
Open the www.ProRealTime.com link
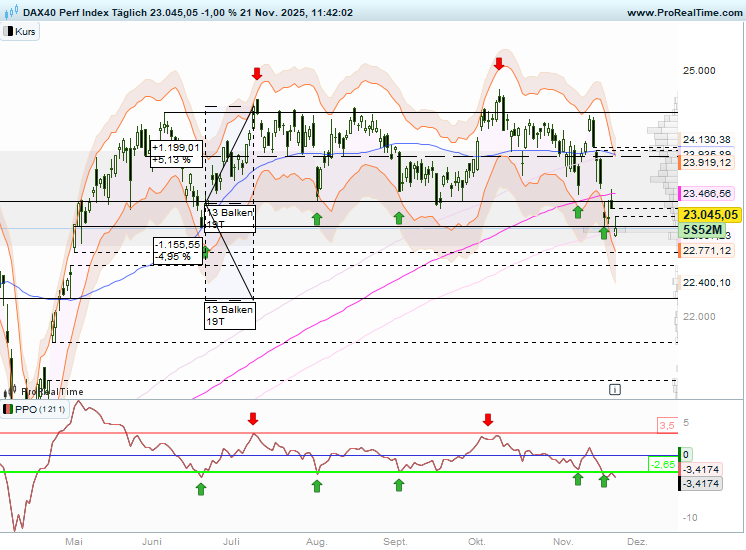(683, 12)
